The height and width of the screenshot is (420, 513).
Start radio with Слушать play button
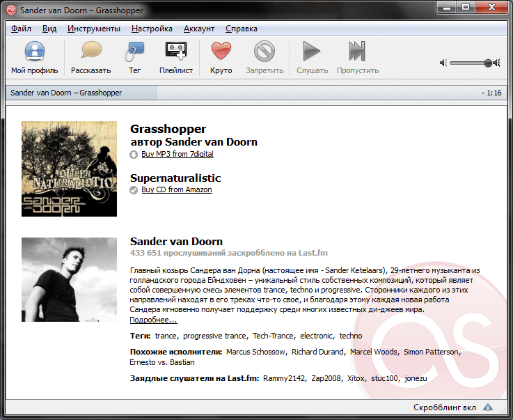[x=311, y=51]
